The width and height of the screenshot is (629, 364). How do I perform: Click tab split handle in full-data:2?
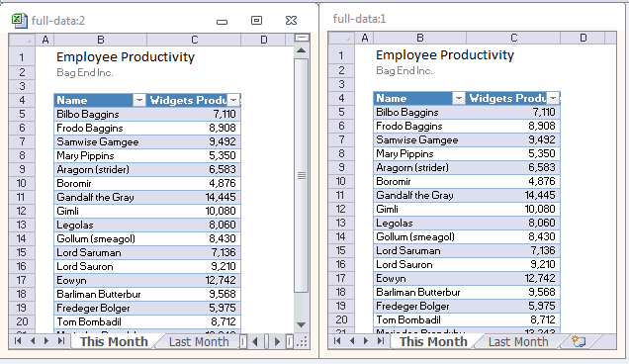click(243, 341)
